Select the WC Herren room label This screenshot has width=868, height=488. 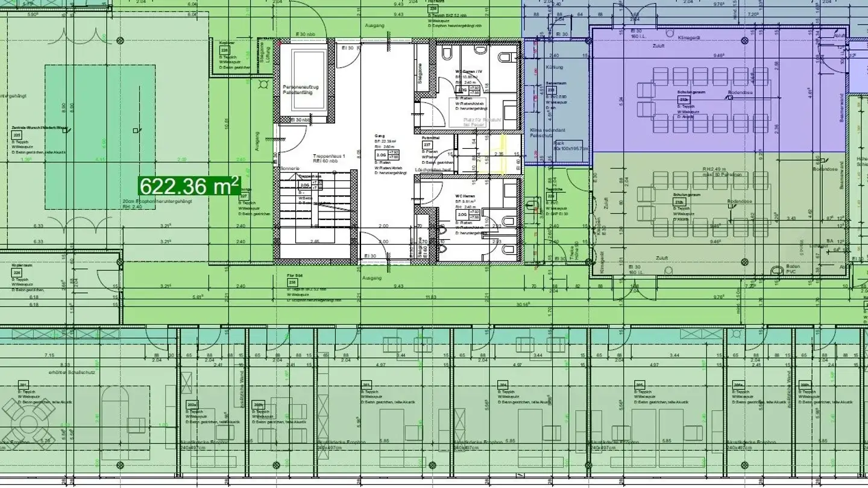[x=465, y=196]
